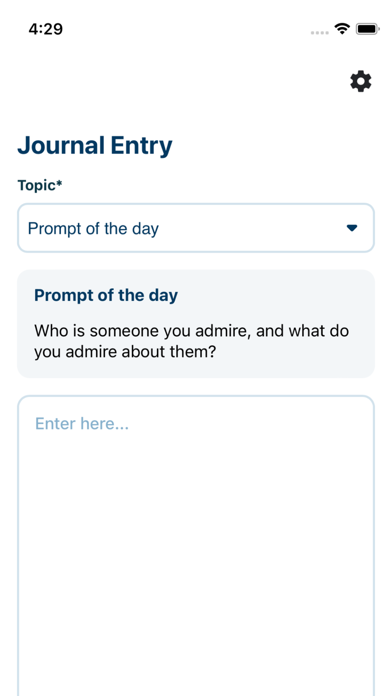Tap the cellular signal dots

click(320, 32)
